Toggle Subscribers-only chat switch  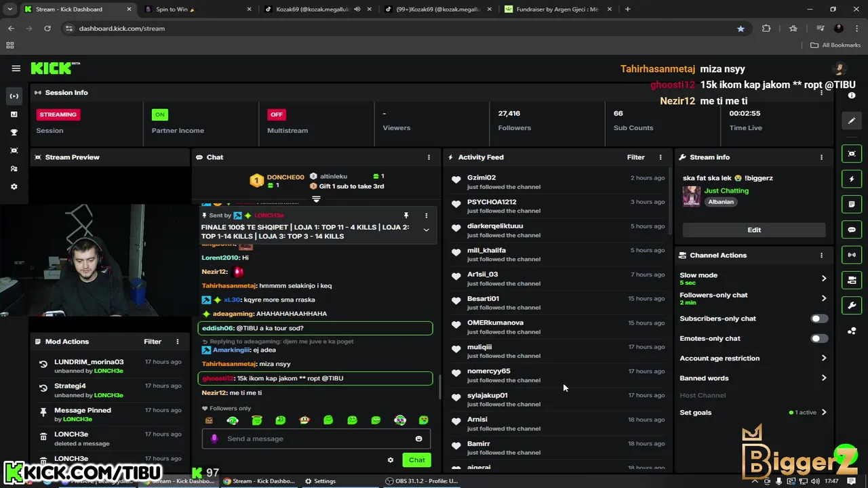tap(819, 319)
